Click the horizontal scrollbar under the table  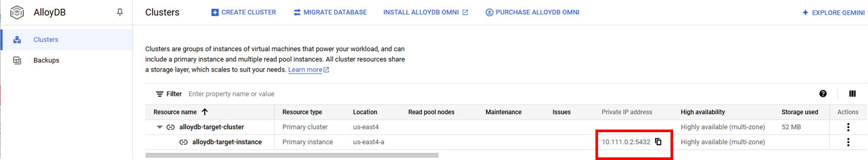click(x=292, y=155)
